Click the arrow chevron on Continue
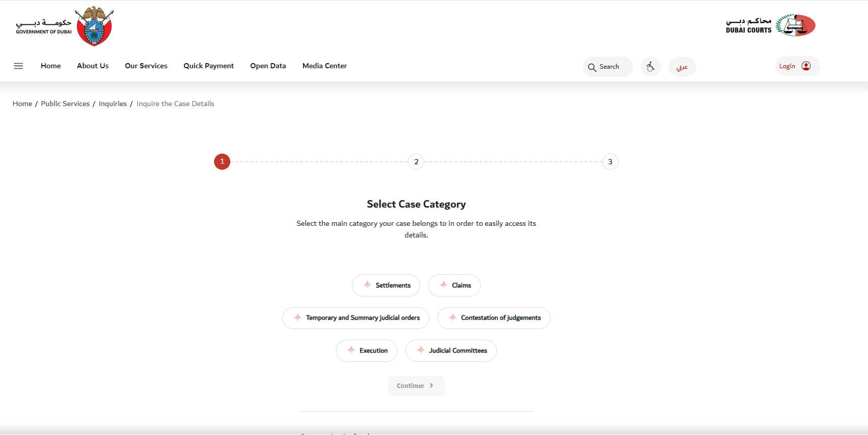Viewport: 868px width, 435px height. pyautogui.click(x=431, y=385)
